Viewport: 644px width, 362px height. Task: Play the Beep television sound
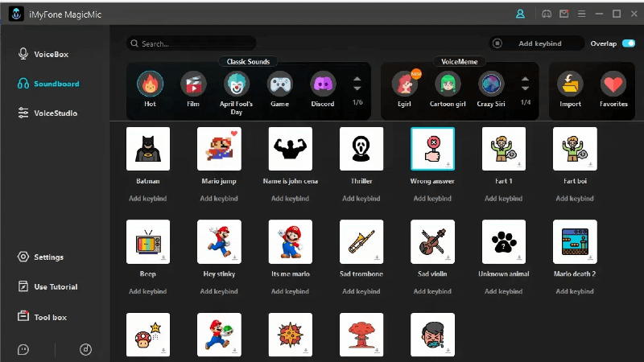click(x=148, y=242)
